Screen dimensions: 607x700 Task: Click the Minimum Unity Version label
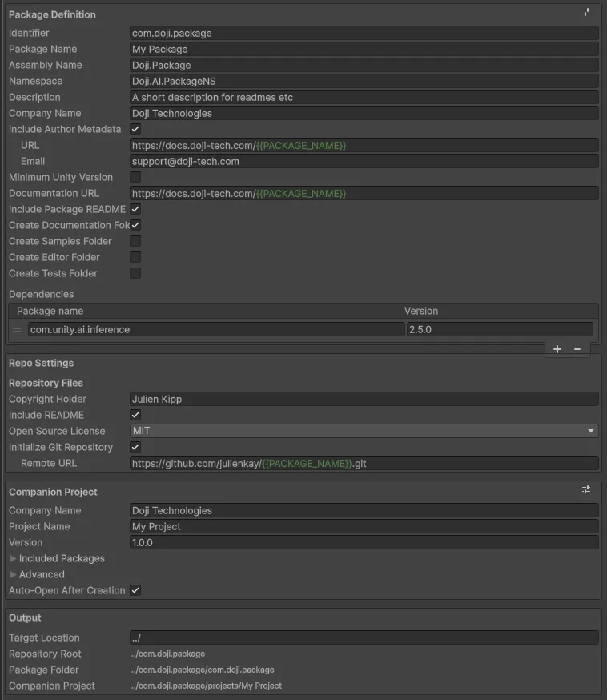pyautogui.click(x=61, y=177)
